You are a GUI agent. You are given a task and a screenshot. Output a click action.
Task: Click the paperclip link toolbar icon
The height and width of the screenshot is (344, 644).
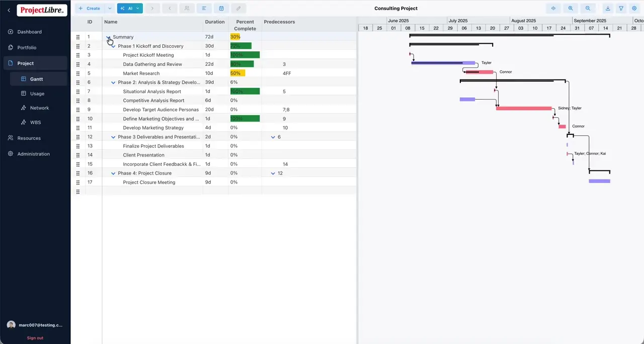(x=238, y=8)
